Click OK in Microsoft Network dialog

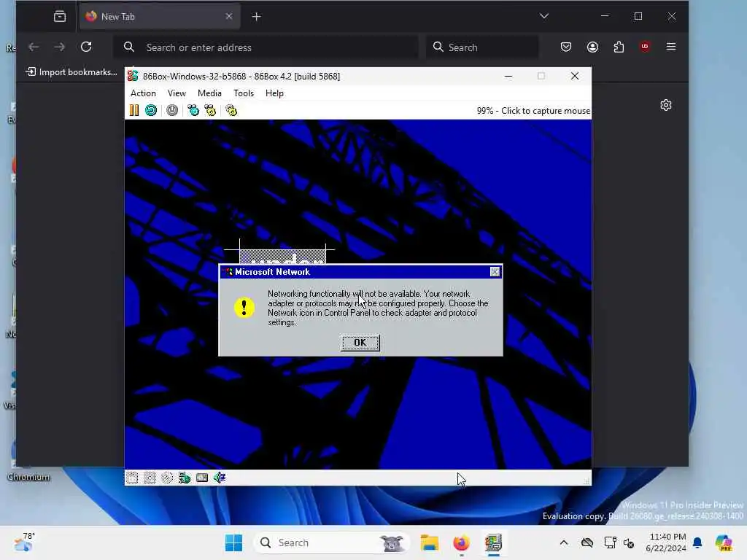[x=360, y=343]
